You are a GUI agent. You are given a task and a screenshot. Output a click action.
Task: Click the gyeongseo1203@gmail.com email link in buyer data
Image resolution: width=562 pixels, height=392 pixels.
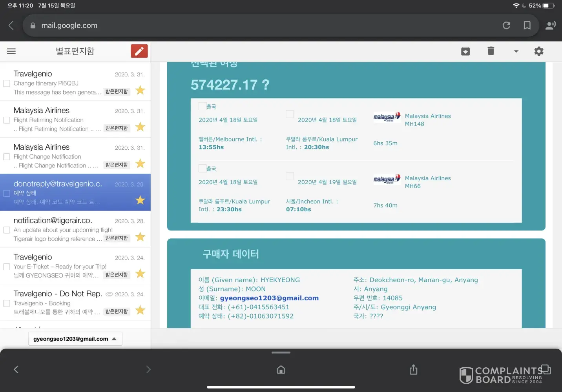(269, 298)
